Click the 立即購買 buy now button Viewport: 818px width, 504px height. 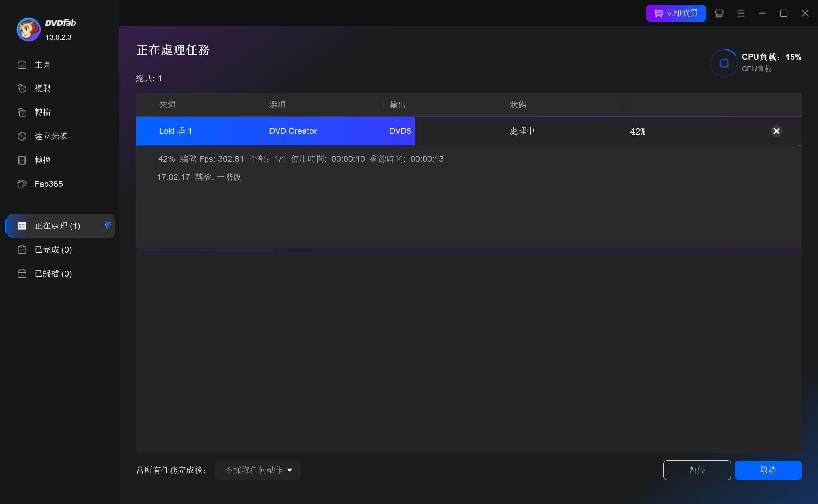tap(676, 13)
